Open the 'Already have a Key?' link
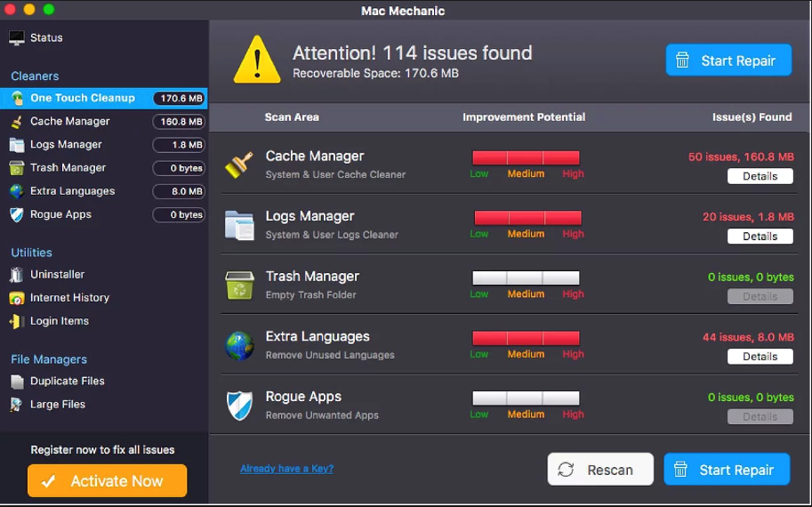812x507 pixels. [x=286, y=469]
